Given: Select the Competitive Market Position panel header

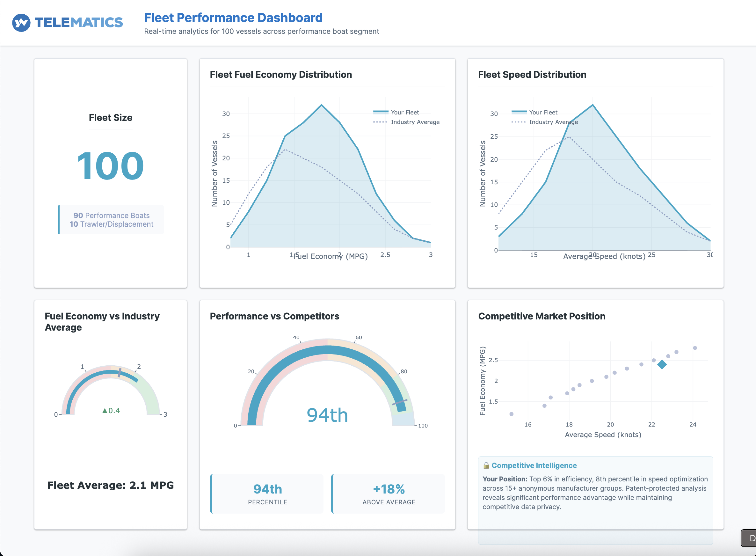Looking at the screenshot, I should [542, 316].
